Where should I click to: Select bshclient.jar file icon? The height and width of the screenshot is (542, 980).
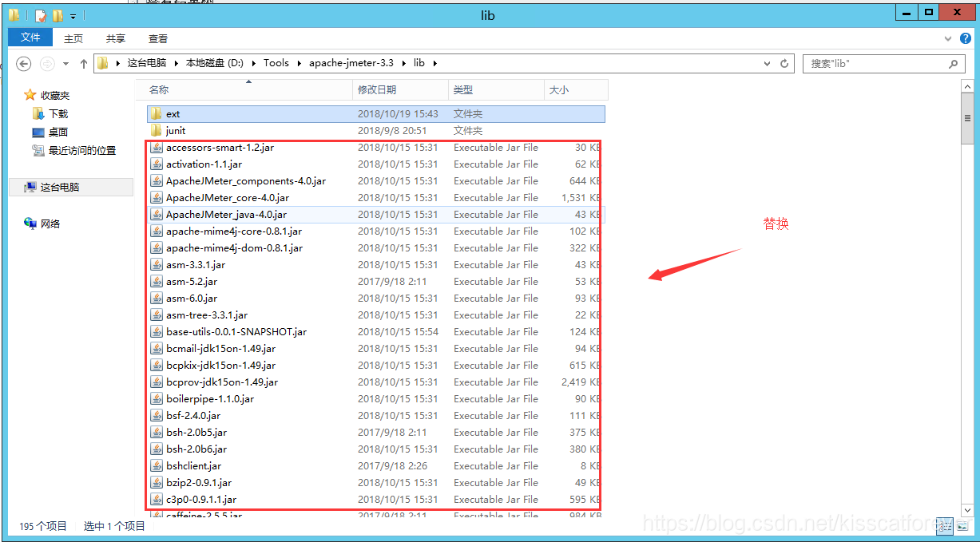tap(157, 465)
